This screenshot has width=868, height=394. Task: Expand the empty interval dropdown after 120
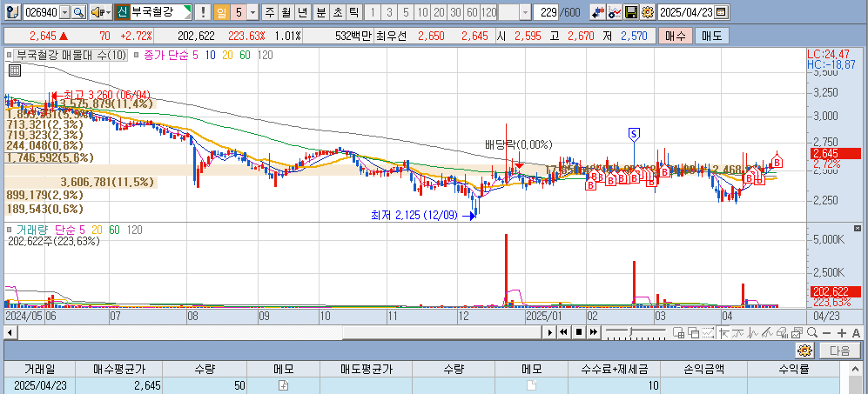point(525,12)
